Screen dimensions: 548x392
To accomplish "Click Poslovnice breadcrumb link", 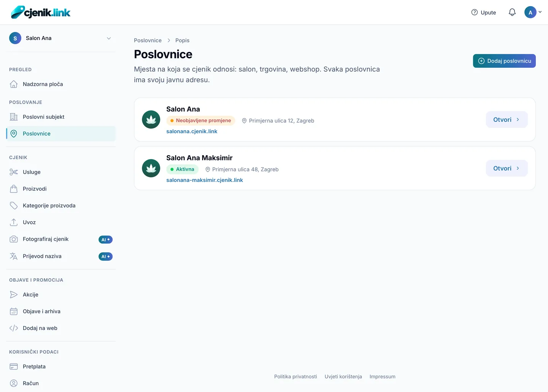I will tap(148, 40).
